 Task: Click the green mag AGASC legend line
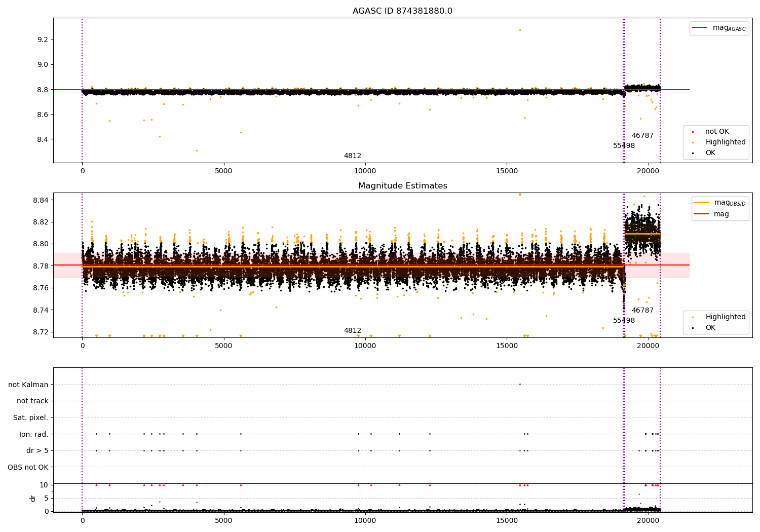(x=700, y=28)
